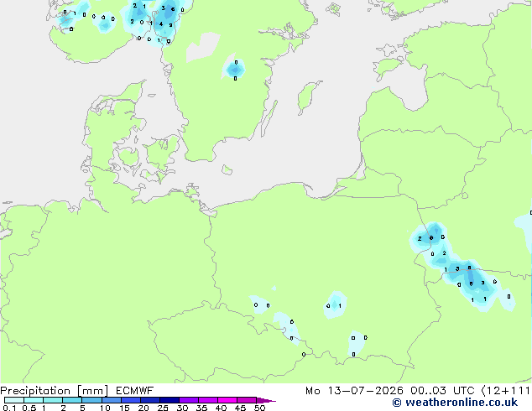Screen dimensions: 532x411
Task: Select the 2–5 mm legend color swatch
Action: 72,400
